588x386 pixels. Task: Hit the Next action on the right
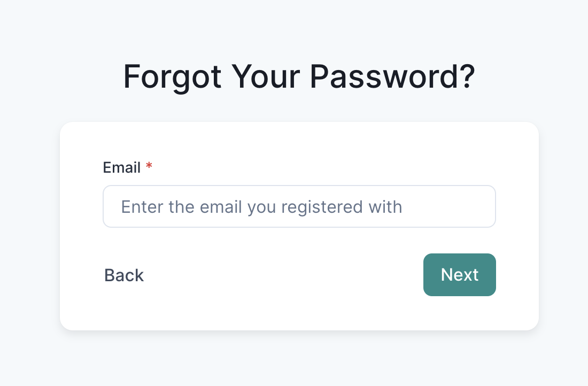pos(460,275)
